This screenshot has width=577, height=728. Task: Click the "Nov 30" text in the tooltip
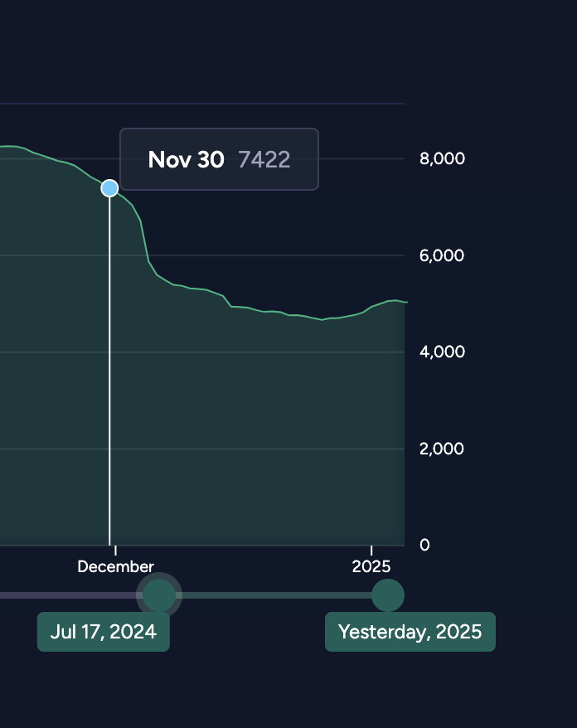186,160
